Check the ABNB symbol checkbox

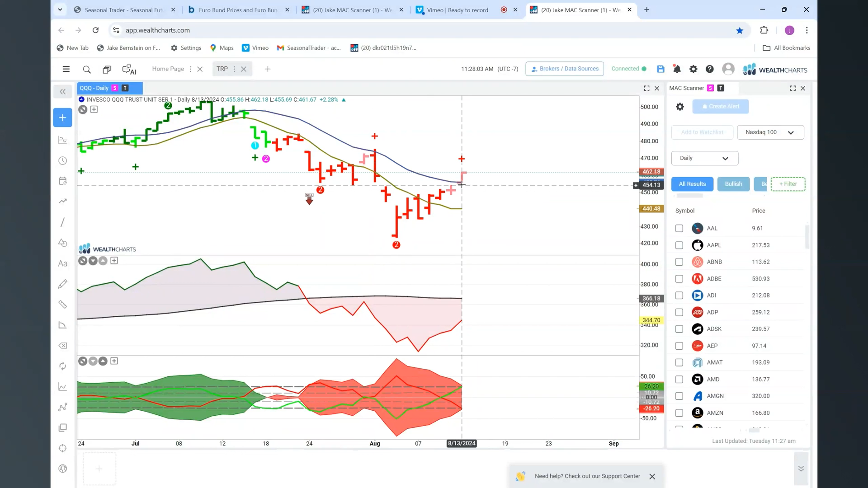click(679, 262)
